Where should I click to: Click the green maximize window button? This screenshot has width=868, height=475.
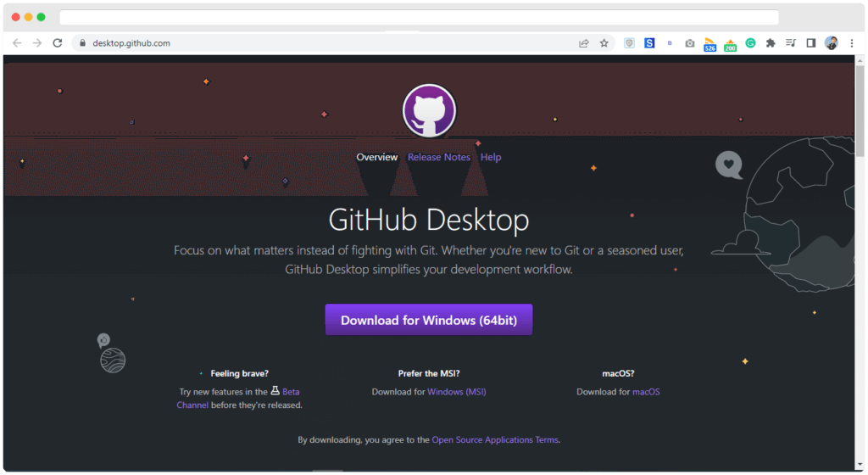click(41, 17)
